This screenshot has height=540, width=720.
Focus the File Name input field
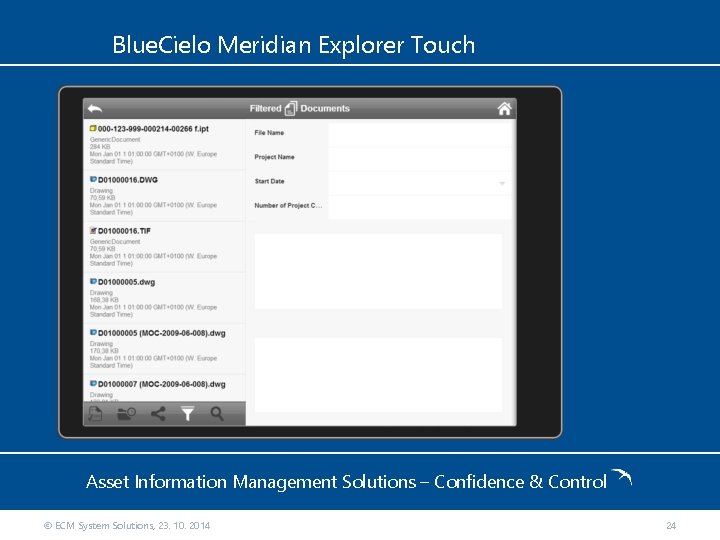click(420, 134)
